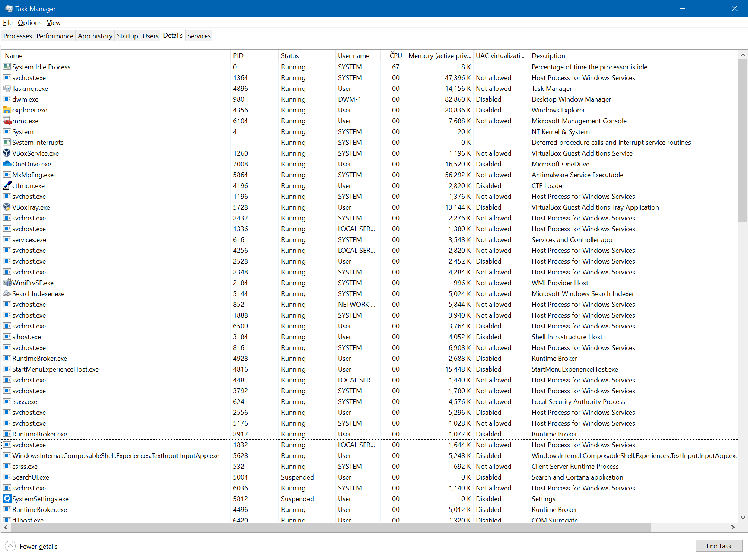Click the OneDrive.exe cloud icon
Image resolution: width=748 pixels, height=560 pixels.
coord(7,164)
